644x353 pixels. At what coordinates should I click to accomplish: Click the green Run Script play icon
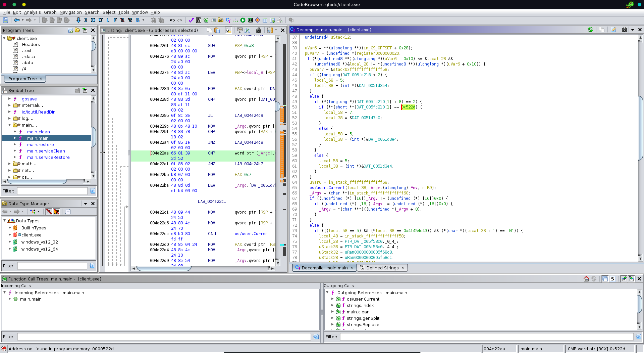click(x=243, y=20)
